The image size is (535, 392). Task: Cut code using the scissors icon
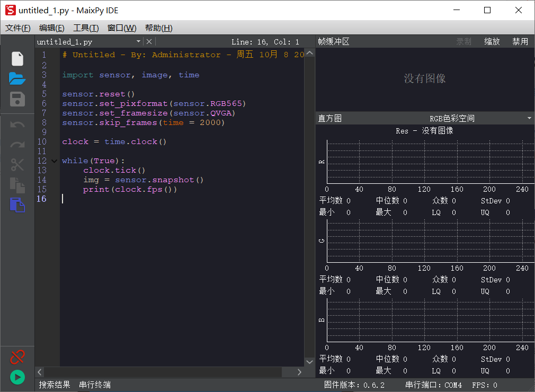17,165
